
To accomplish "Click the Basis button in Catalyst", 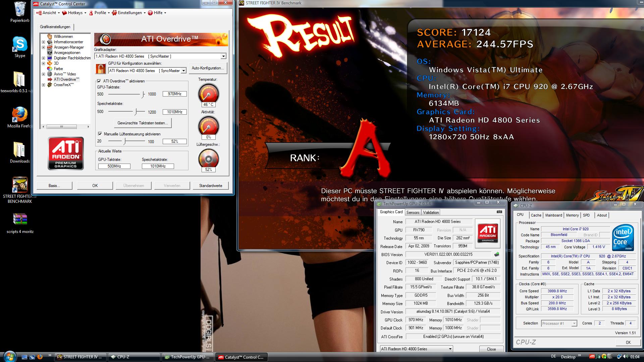I will (x=54, y=185).
